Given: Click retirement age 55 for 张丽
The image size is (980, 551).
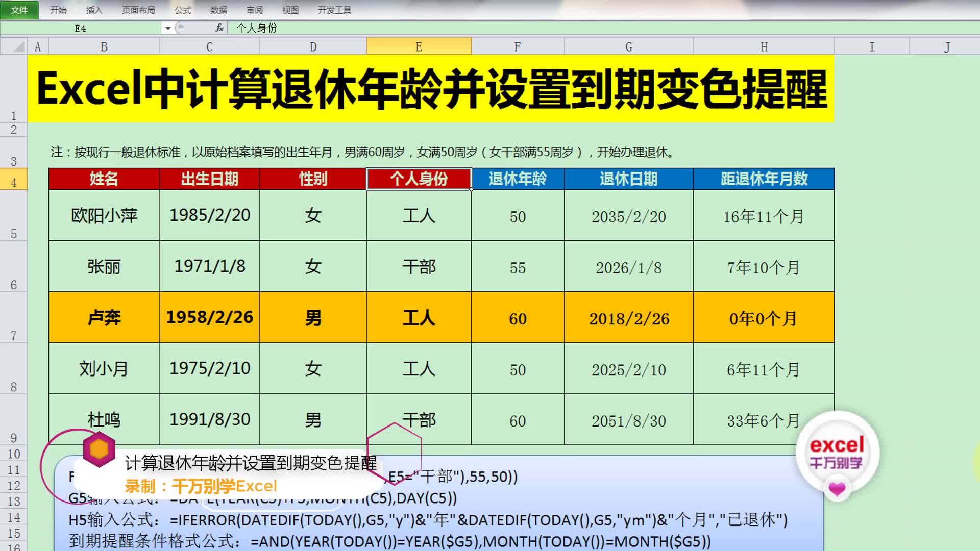Looking at the screenshot, I should point(518,266).
